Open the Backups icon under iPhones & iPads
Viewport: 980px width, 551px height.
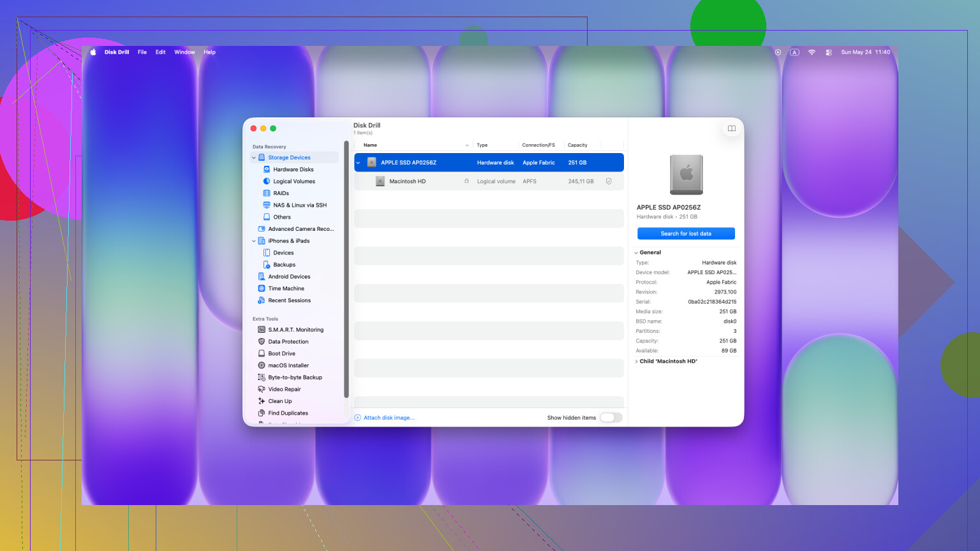coord(267,265)
